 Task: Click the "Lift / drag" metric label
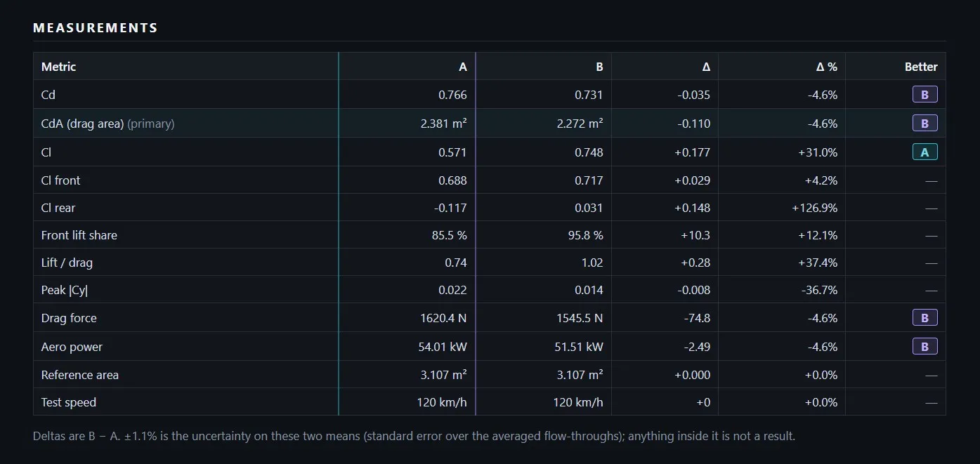tap(67, 263)
